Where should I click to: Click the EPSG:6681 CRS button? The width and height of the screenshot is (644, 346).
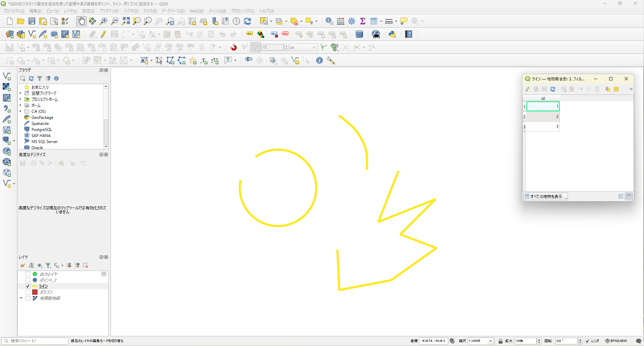pyautogui.click(x=616, y=341)
